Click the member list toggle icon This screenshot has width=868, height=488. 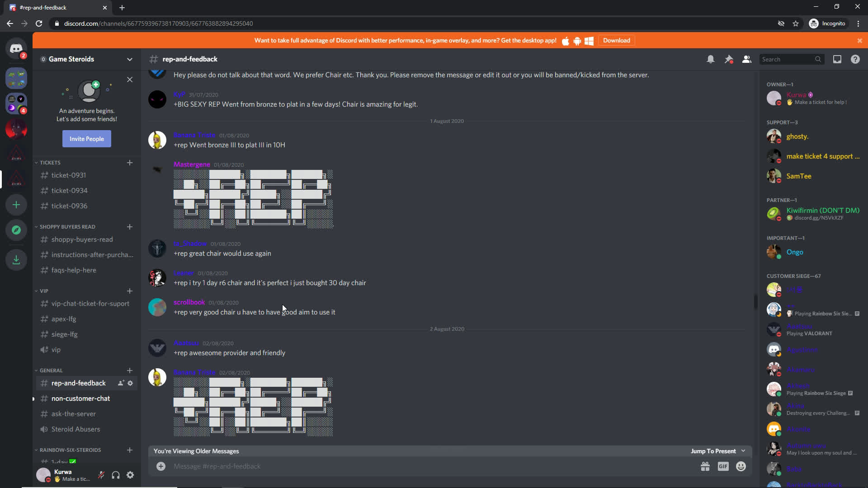coord(746,59)
